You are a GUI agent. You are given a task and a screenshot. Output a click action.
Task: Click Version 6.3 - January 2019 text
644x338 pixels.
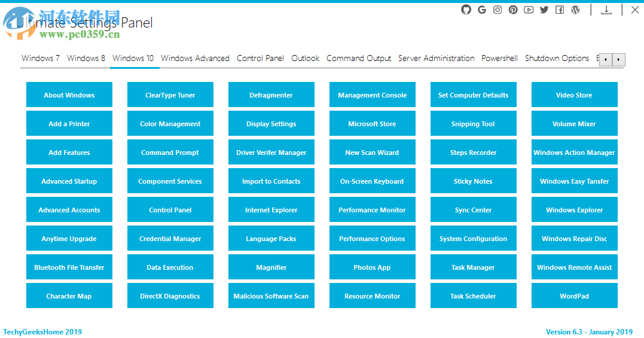pos(589,331)
